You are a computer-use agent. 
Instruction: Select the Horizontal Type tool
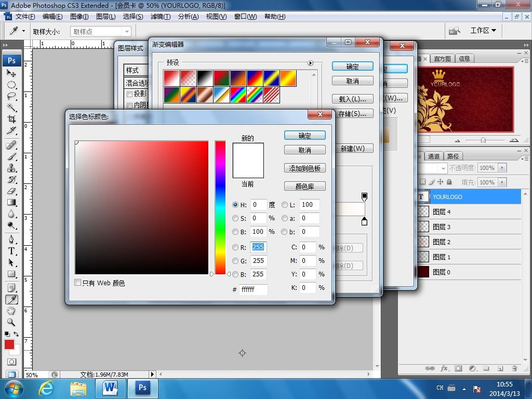click(x=11, y=251)
